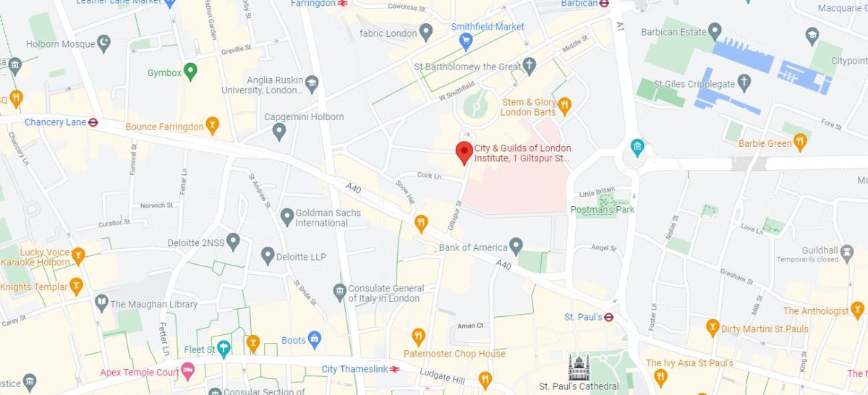Select the Postman's Park green area label
The image size is (868, 395).
tap(603, 210)
